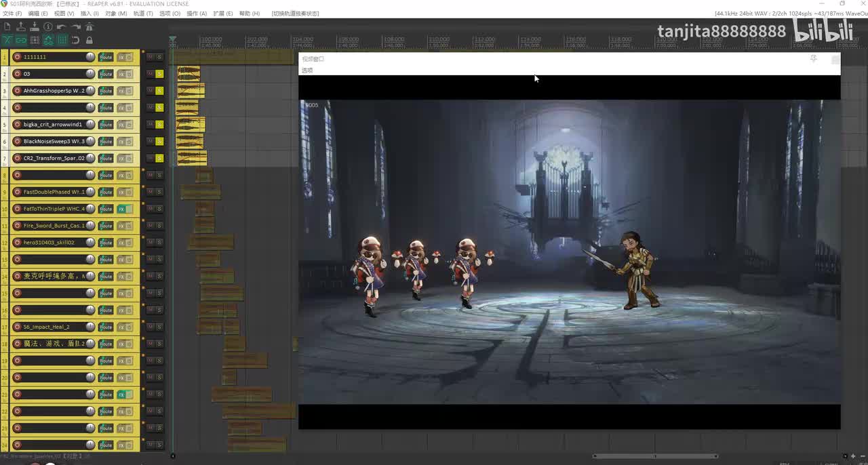
Task: Open the 帮助 (H) menu
Action: pos(250,14)
